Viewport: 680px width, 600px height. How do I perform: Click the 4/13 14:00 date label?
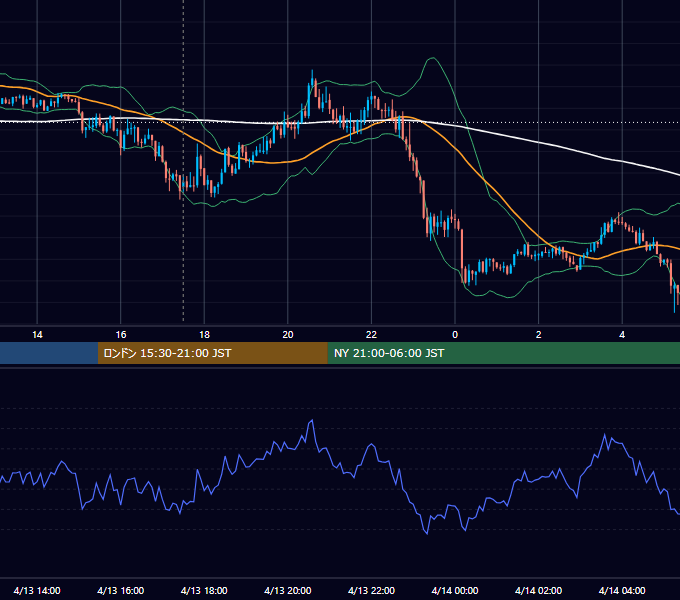pyautogui.click(x=37, y=590)
